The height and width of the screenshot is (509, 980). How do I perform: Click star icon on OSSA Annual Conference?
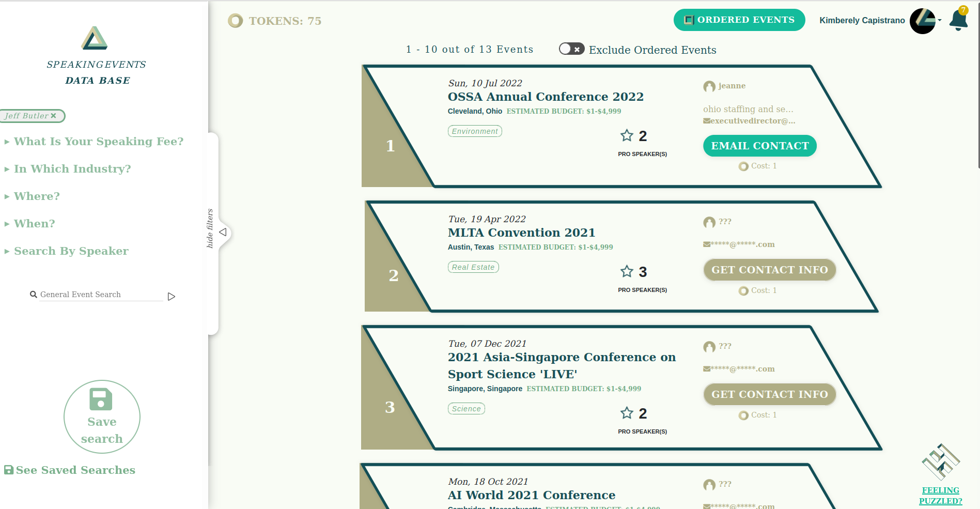[627, 136]
